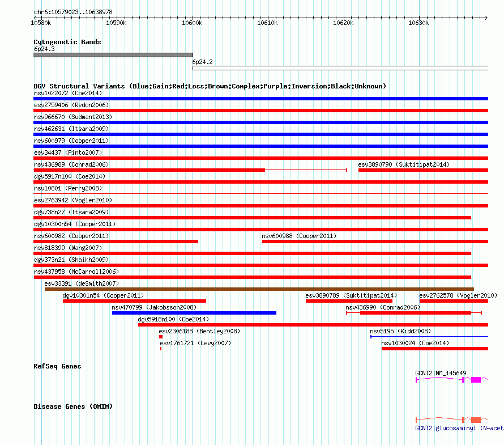Viewport: 504px width, 445px height.
Task: Click the nsv10801 (Perry2008) label
Action: coord(68,188)
